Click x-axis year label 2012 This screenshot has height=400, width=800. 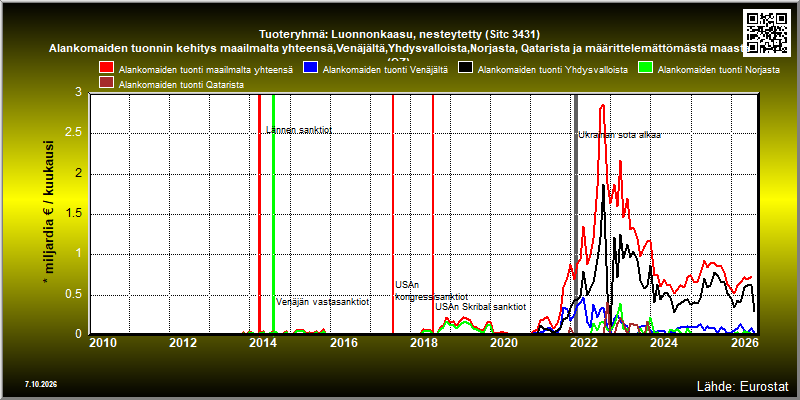pyautogui.click(x=183, y=343)
